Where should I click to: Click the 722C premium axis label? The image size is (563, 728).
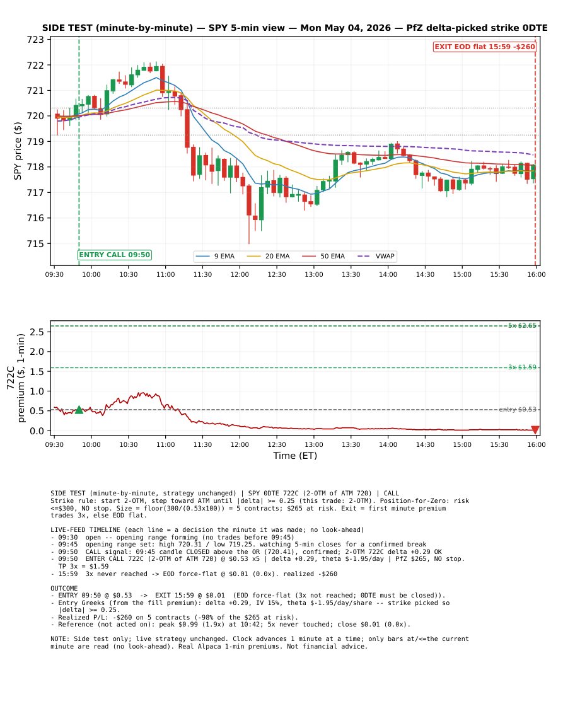16,378
